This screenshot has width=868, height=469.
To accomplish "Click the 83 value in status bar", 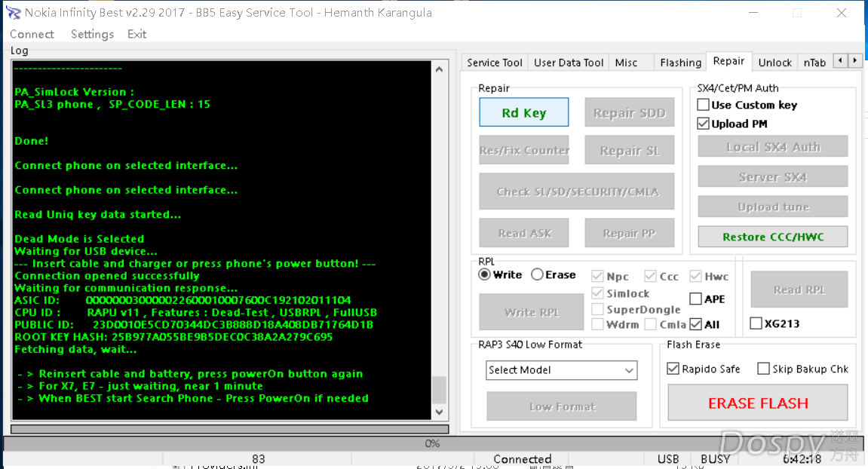I will [x=258, y=459].
